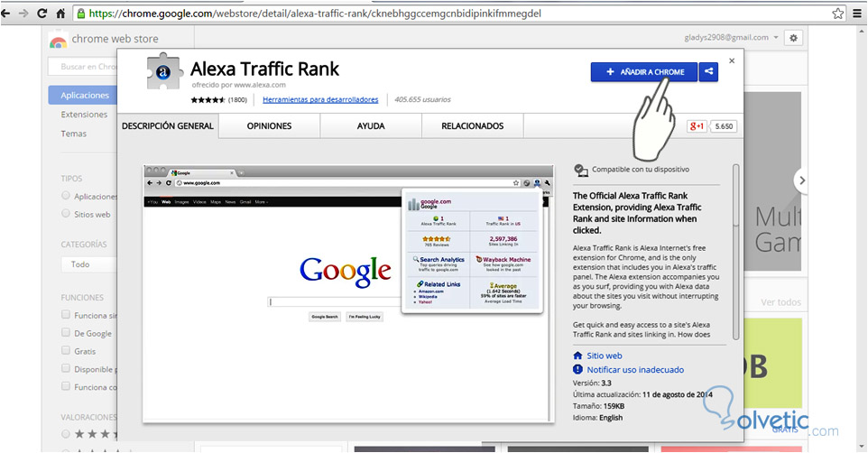This screenshot has width=868, height=453.
Task: Enable the De Google checkbox
Action: [x=66, y=332]
